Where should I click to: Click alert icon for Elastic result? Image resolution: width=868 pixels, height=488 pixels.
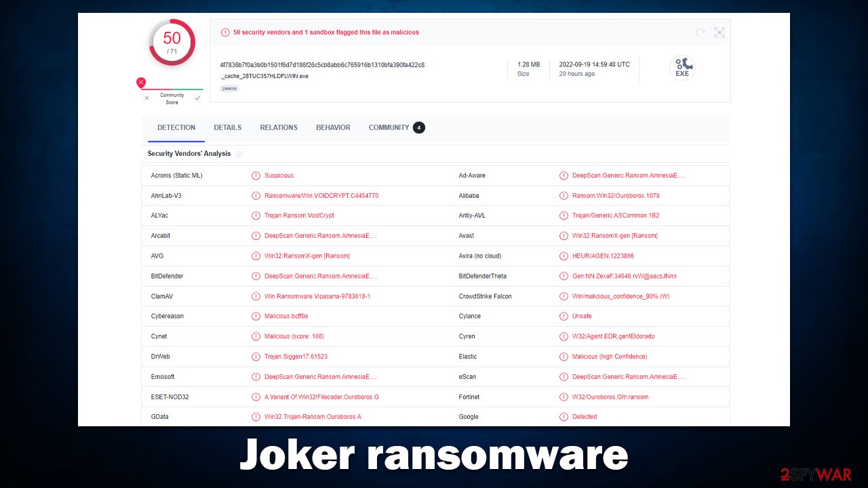point(564,357)
